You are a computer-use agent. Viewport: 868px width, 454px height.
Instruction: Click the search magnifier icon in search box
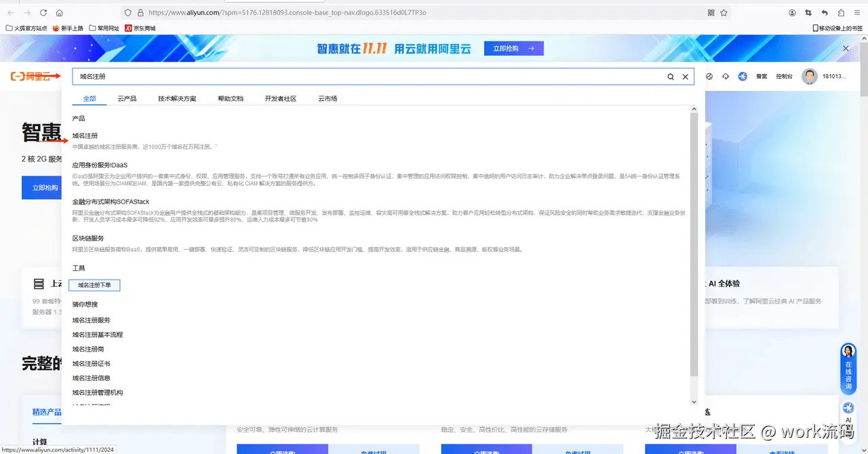670,77
